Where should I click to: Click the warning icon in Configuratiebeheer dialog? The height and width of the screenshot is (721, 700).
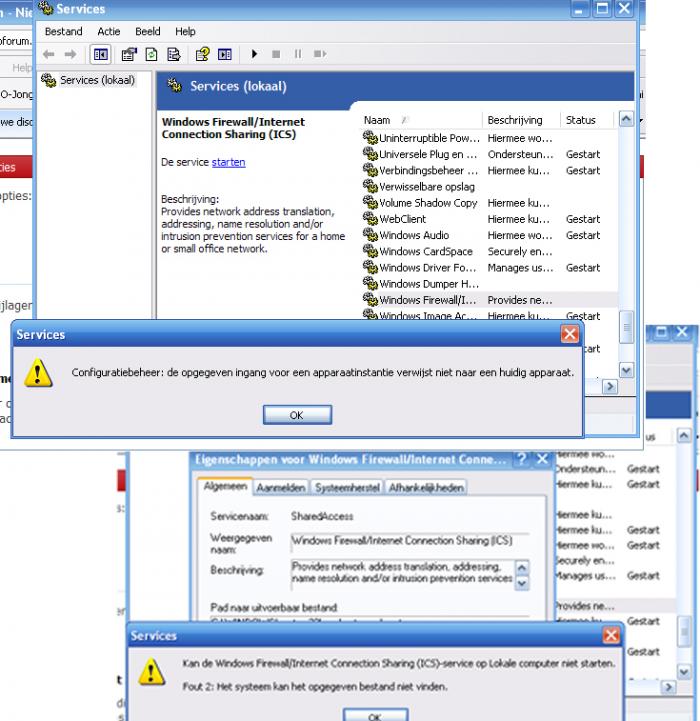pos(38,372)
